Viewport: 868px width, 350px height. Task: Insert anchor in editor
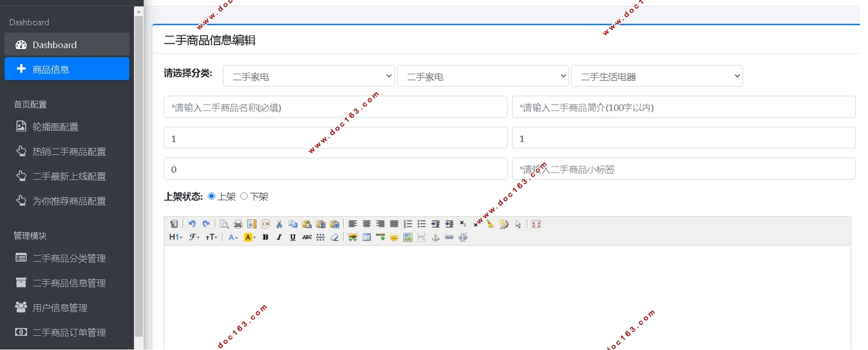tap(435, 237)
